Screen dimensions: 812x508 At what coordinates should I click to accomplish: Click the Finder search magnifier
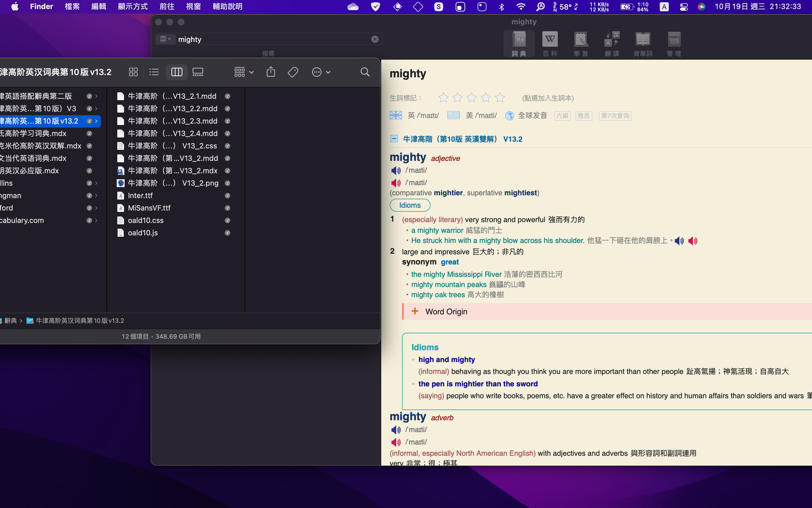click(x=365, y=72)
